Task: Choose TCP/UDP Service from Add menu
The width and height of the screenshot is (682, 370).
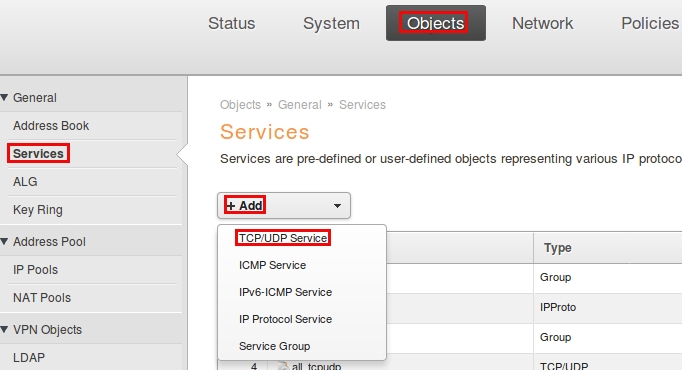Action: (x=283, y=238)
